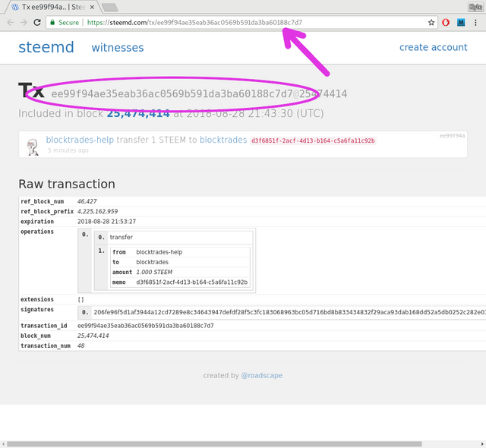486x448 pixels.
Task: Click the horizontal scrollbar thumb
Action: coord(214,444)
